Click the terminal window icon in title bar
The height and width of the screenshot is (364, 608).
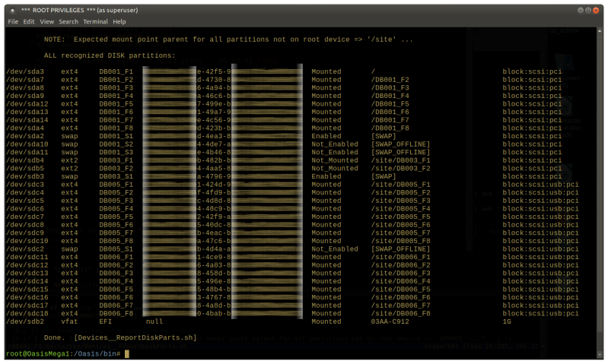(12, 11)
